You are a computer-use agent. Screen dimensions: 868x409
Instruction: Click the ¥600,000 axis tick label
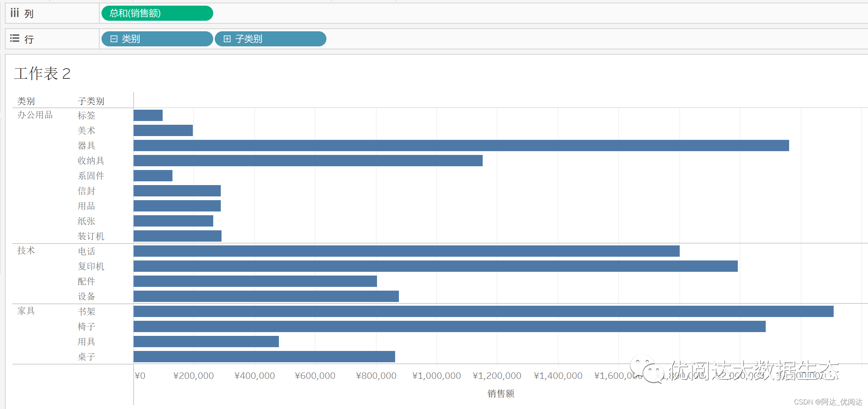point(315,376)
